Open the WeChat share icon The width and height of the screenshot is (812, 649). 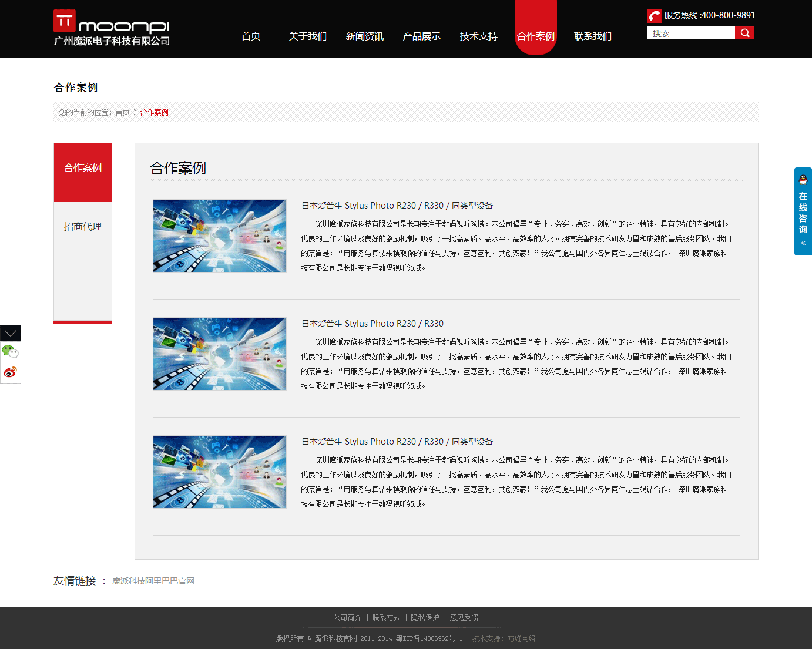(x=11, y=351)
